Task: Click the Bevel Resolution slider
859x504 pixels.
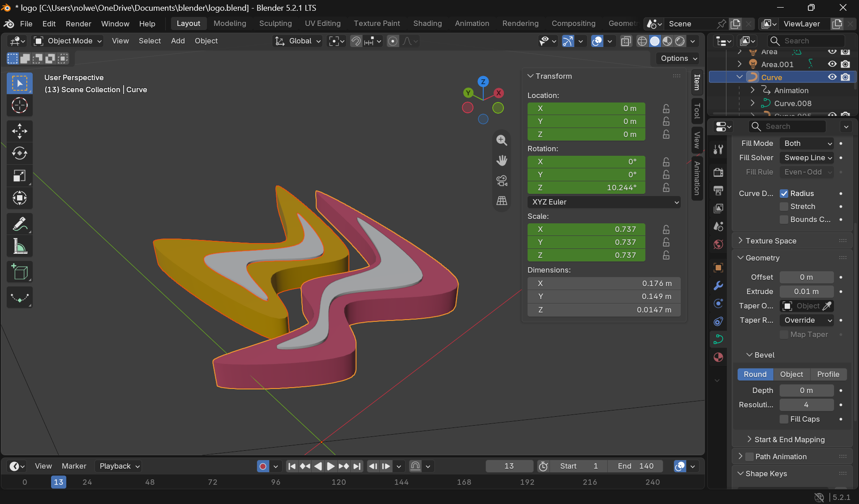Action: [x=807, y=405]
